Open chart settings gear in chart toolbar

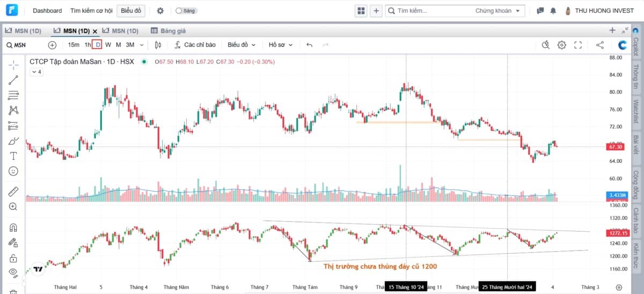click(562, 45)
